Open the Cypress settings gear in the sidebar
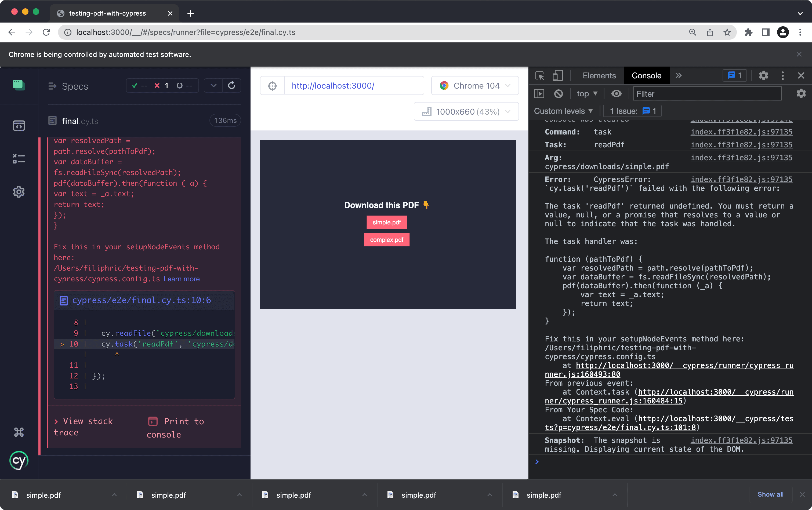 click(19, 192)
